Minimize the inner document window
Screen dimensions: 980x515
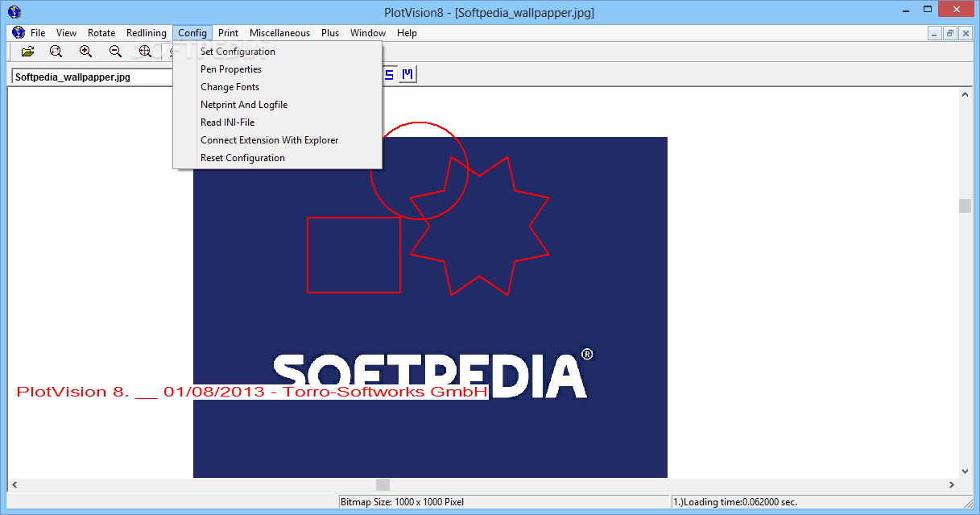[x=935, y=33]
